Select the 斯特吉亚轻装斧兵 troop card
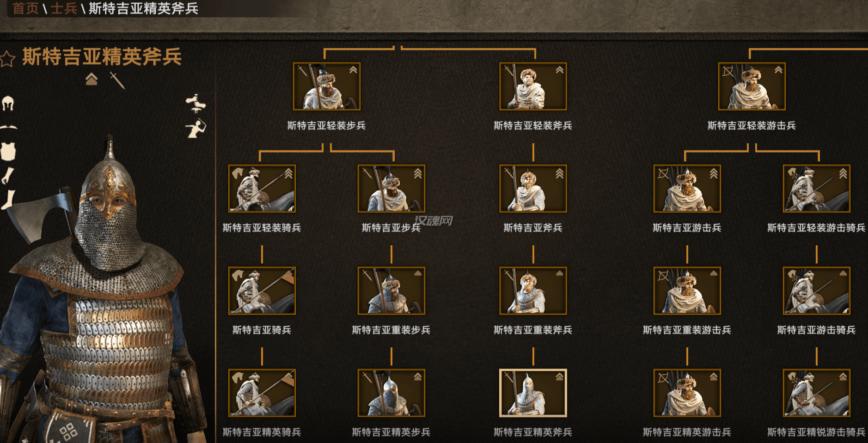868x443 pixels. click(x=533, y=86)
